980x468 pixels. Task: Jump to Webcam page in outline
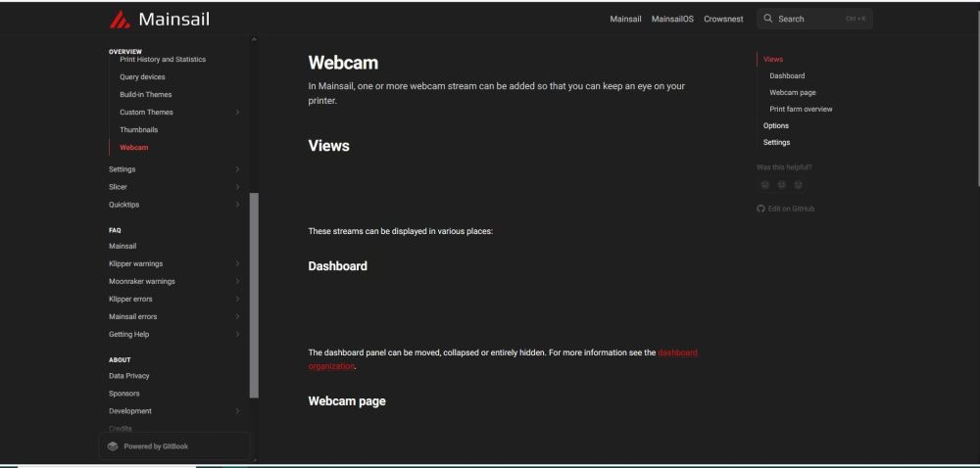click(793, 92)
